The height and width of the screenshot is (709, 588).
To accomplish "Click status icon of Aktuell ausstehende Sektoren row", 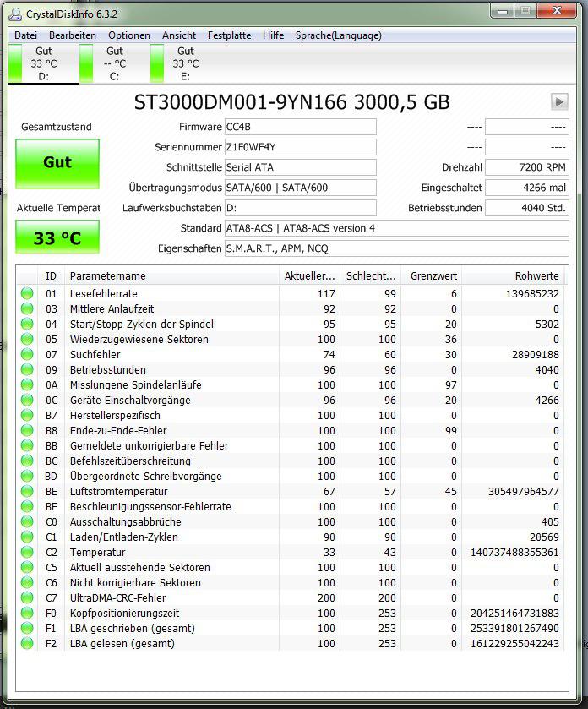I will [x=27, y=568].
